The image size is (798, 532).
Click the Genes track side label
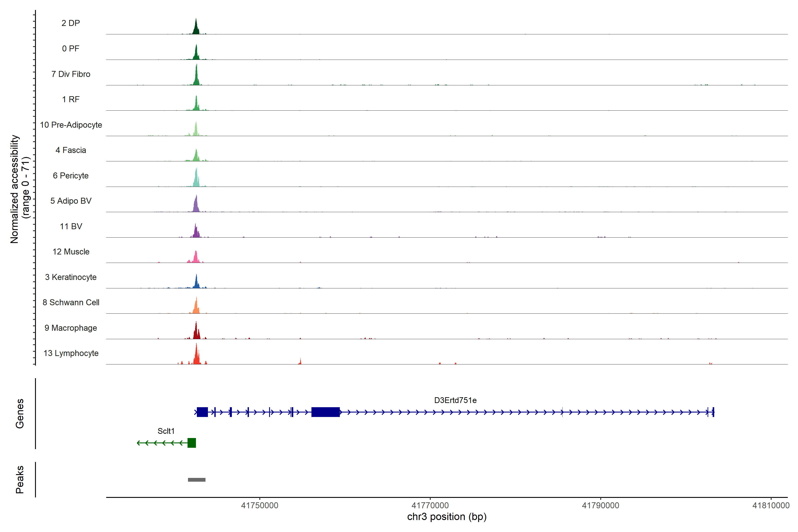[20, 414]
